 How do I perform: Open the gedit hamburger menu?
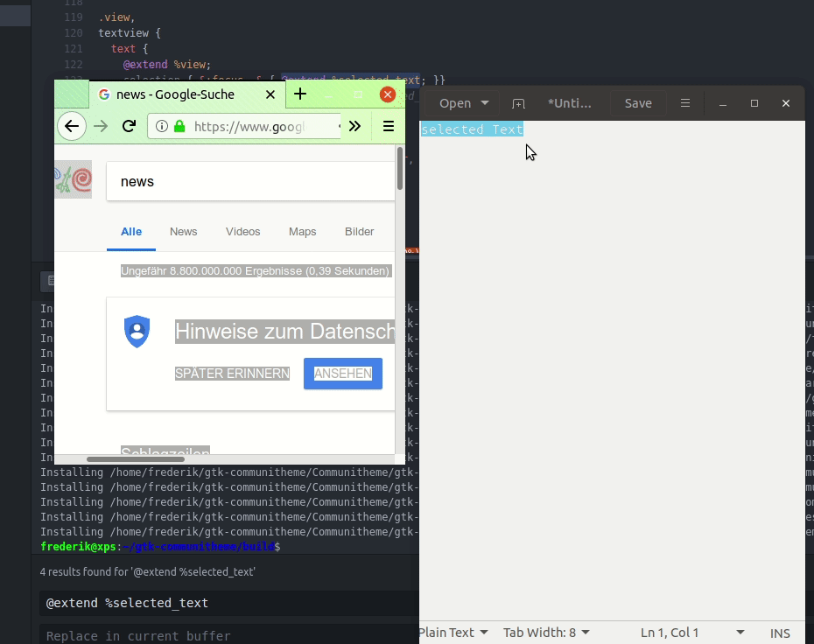pos(685,103)
